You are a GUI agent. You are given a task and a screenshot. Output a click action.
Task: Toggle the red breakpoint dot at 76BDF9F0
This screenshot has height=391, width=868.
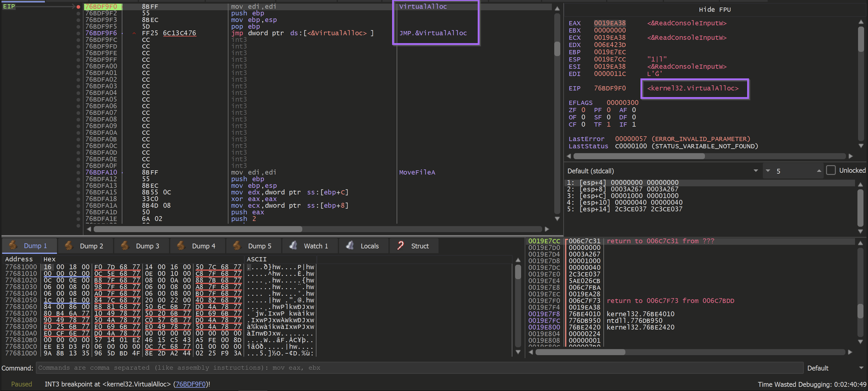(x=78, y=7)
